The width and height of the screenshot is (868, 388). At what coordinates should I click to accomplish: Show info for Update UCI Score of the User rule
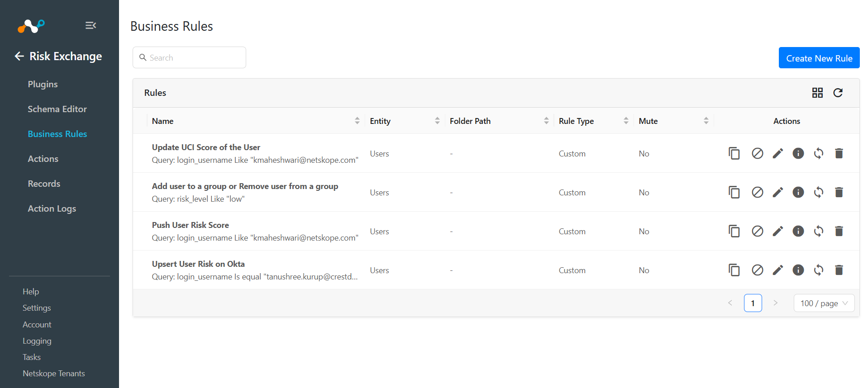coord(798,153)
